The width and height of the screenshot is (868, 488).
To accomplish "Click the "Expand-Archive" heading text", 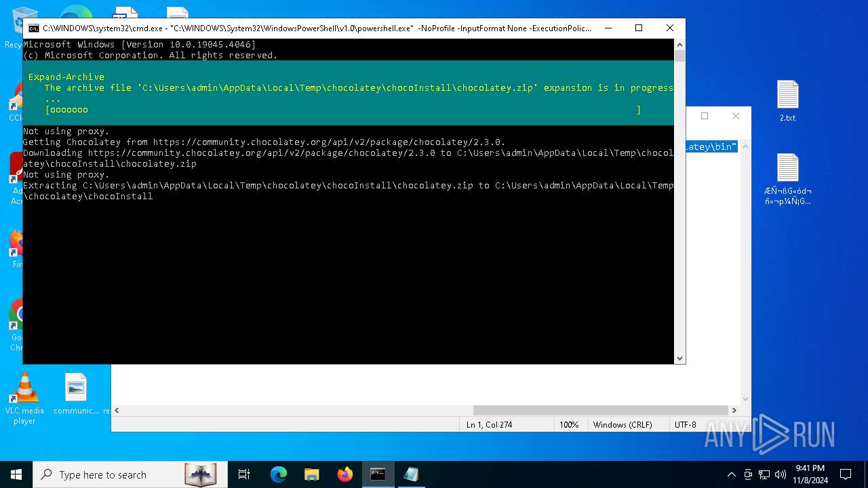I will point(66,77).
